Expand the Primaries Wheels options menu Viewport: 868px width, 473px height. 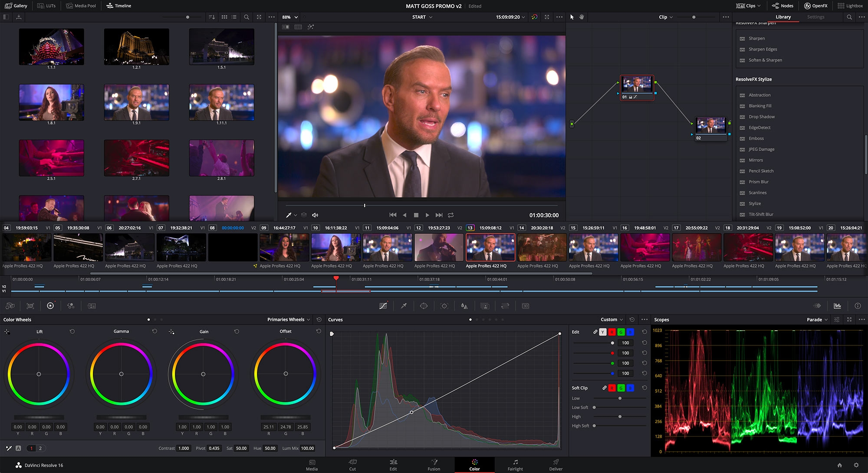(x=308, y=319)
